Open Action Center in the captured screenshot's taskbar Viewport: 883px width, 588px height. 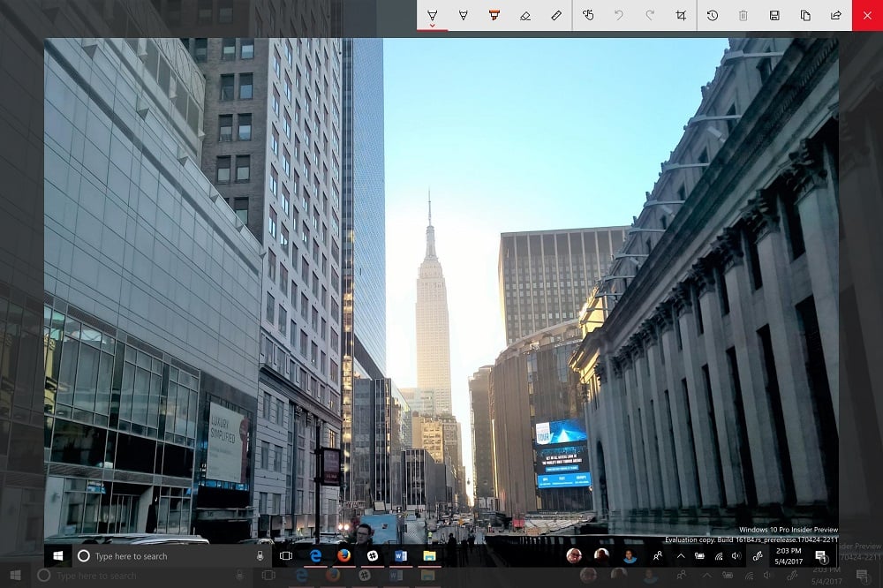click(x=821, y=556)
